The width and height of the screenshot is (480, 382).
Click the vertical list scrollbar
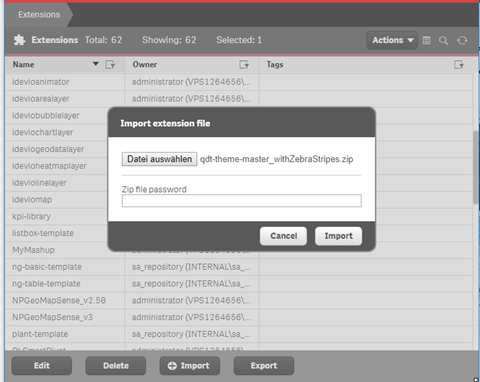[476, 168]
